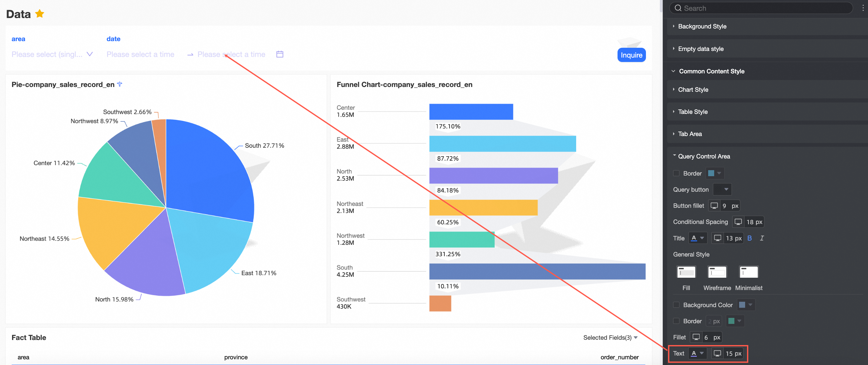The image size is (868, 365).
Task: Expand the Background Style section
Action: pyautogui.click(x=702, y=26)
